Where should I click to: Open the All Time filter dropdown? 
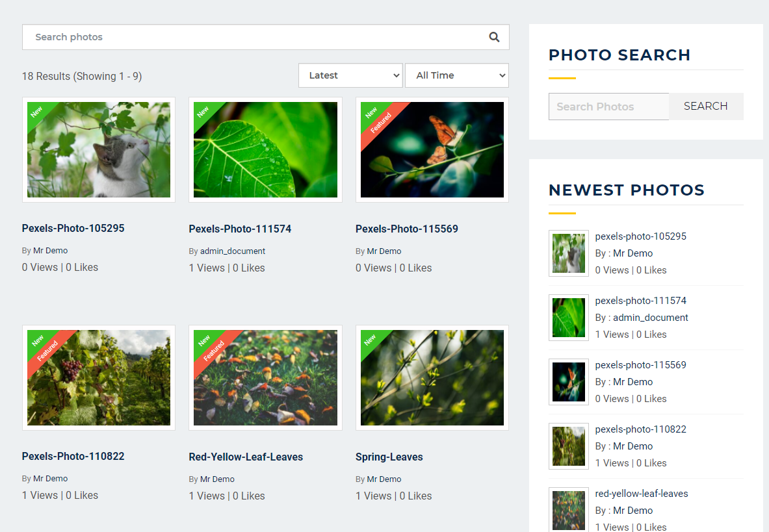pyautogui.click(x=457, y=75)
